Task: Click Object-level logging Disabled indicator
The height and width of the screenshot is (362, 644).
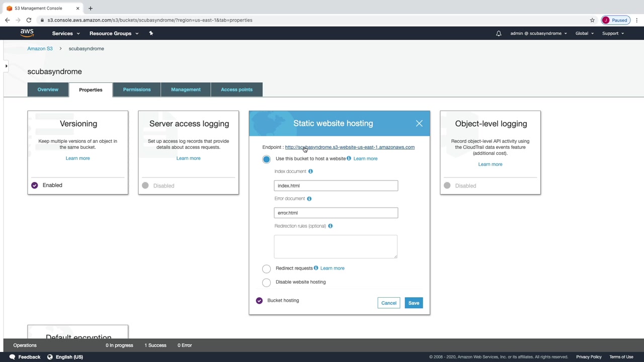Action: pyautogui.click(x=447, y=186)
